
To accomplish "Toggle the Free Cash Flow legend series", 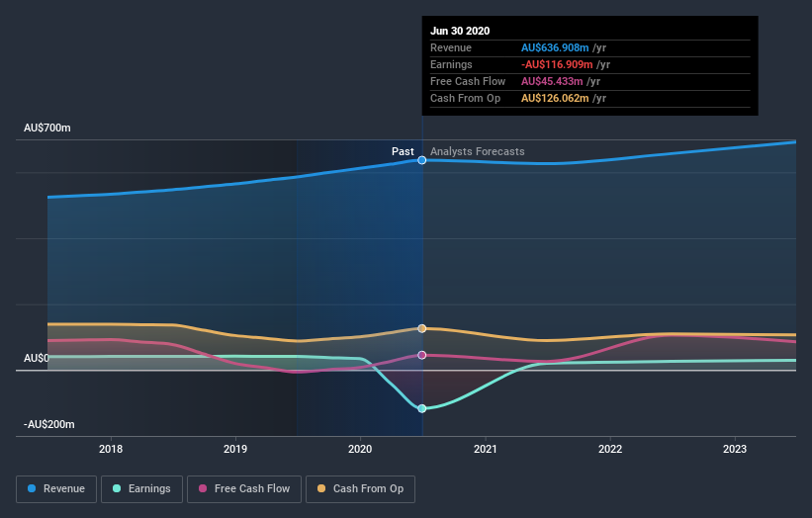I will tap(244, 489).
